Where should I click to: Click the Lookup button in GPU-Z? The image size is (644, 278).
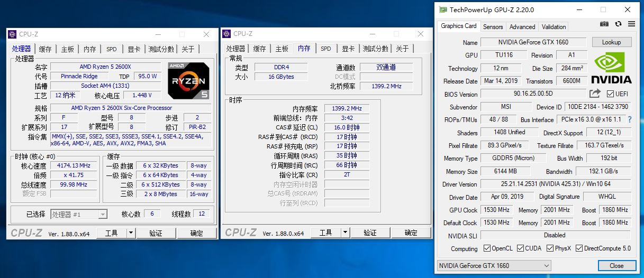click(x=611, y=42)
